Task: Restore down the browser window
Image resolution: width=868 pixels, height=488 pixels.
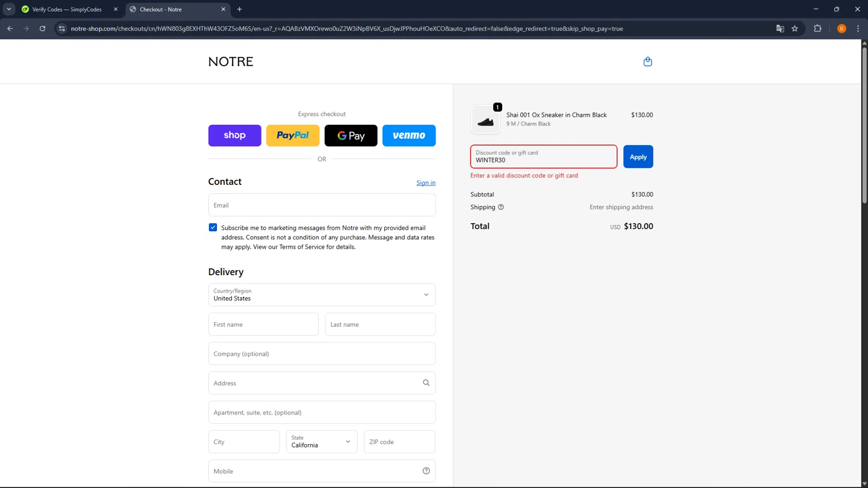Action: (837, 9)
